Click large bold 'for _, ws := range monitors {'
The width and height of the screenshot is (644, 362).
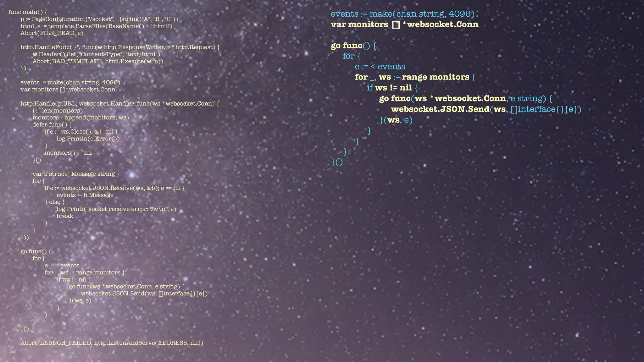415,77
